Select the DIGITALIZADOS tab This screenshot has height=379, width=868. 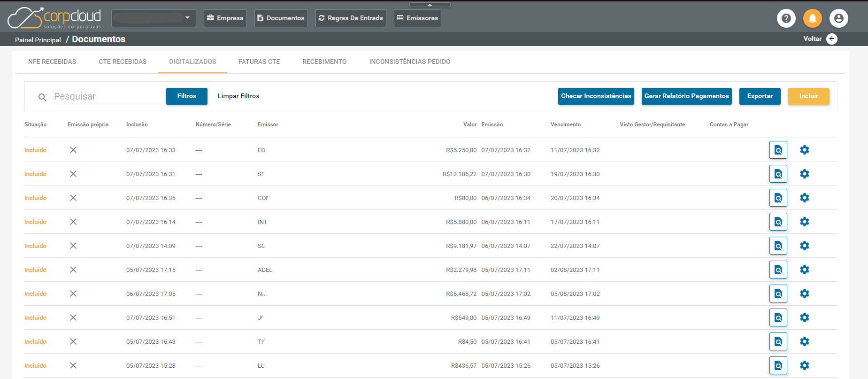[192, 62]
